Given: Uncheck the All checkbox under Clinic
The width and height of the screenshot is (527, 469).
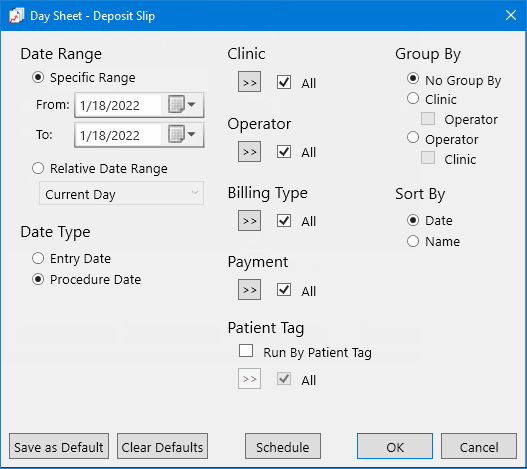Looking at the screenshot, I should click(284, 82).
